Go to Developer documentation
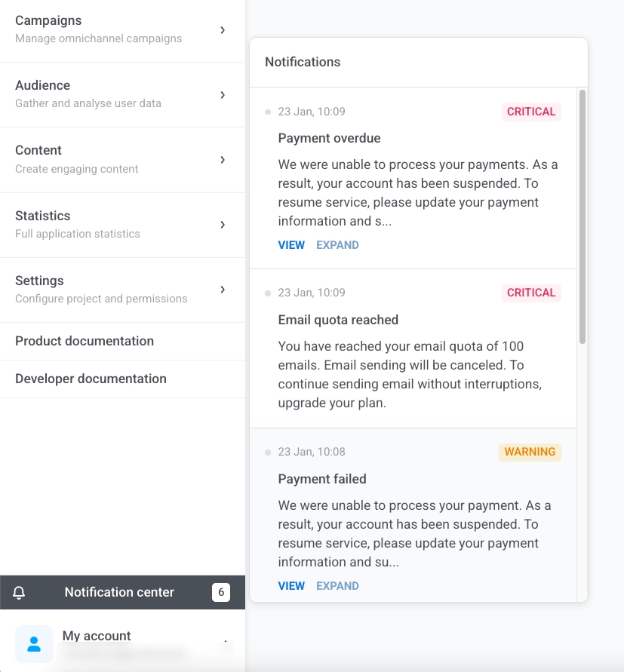The image size is (624, 672). coord(91,379)
